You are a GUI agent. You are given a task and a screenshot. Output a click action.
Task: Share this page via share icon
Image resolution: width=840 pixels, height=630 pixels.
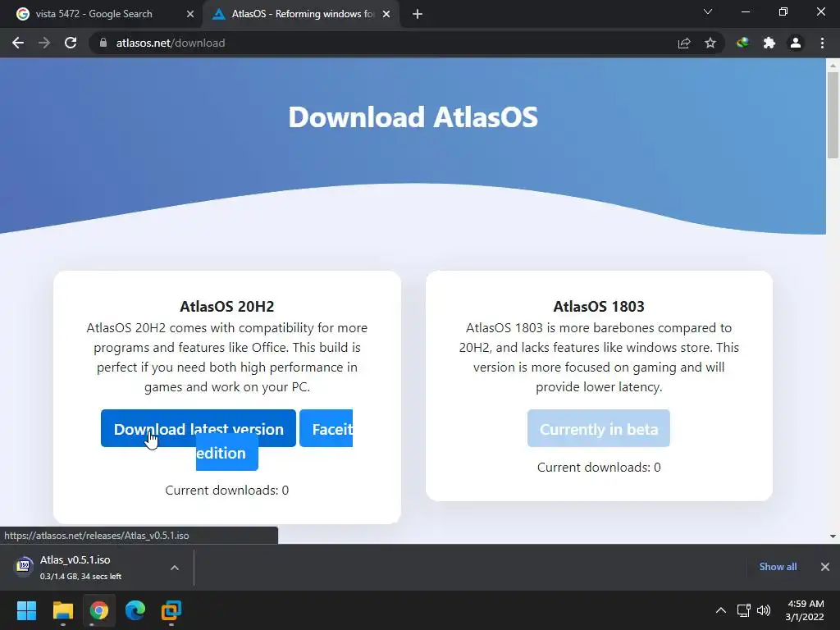click(x=684, y=43)
